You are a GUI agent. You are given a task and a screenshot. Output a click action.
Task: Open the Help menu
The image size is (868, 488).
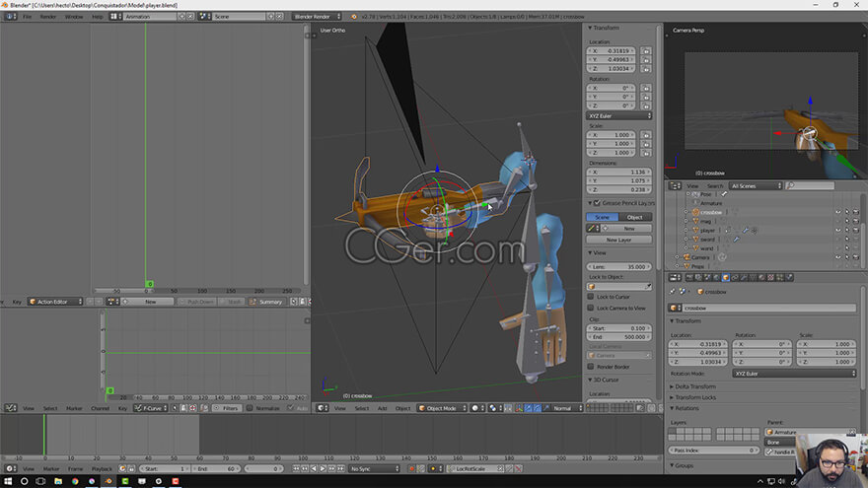pyautogui.click(x=98, y=17)
